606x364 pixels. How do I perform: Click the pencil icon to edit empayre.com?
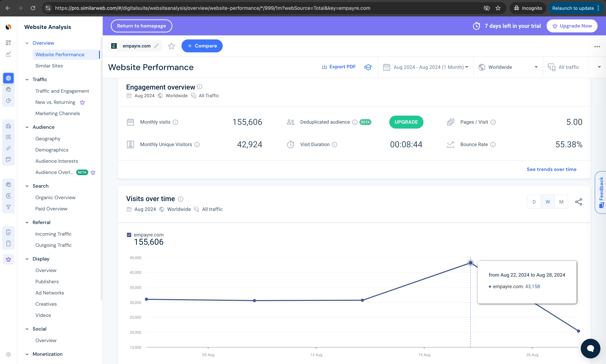pyautogui.click(x=157, y=46)
